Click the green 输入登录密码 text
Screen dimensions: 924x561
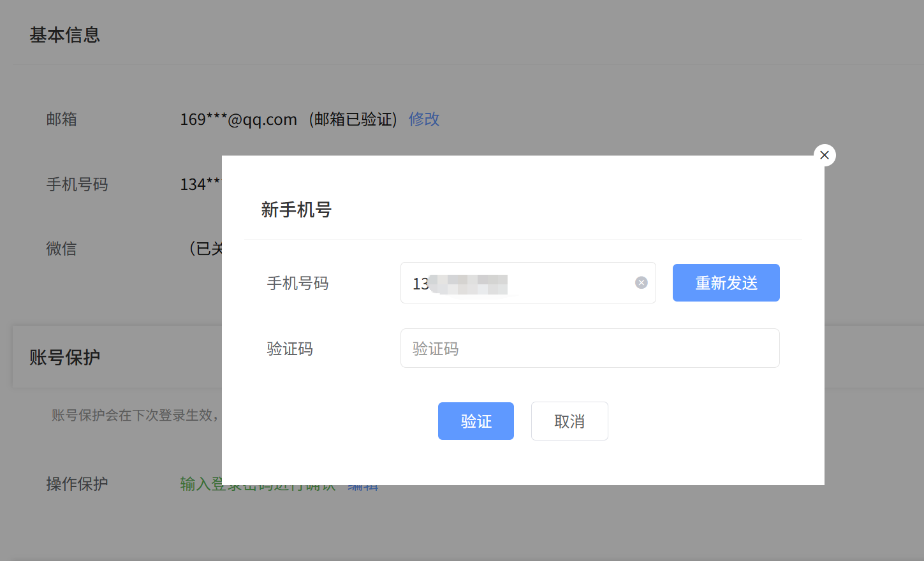198,487
